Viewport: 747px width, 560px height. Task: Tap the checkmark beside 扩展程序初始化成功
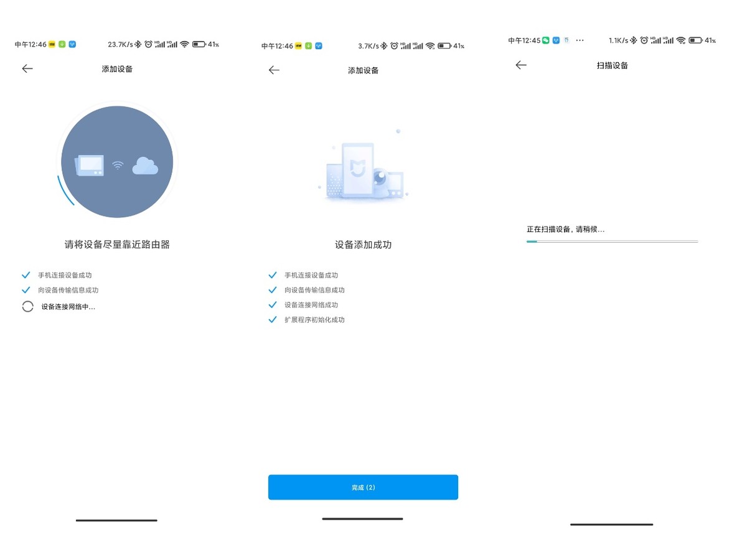(x=273, y=319)
